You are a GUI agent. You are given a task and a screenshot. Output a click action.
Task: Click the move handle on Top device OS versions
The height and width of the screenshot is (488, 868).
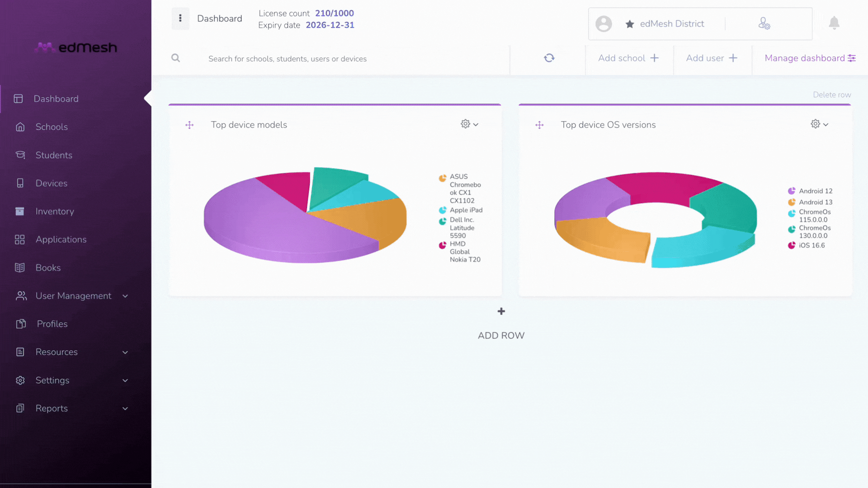pyautogui.click(x=539, y=125)
